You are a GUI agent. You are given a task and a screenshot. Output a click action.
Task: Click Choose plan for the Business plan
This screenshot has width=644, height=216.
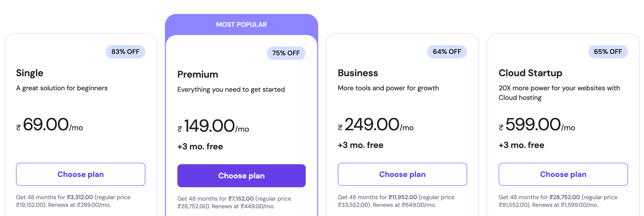point(402,174)
